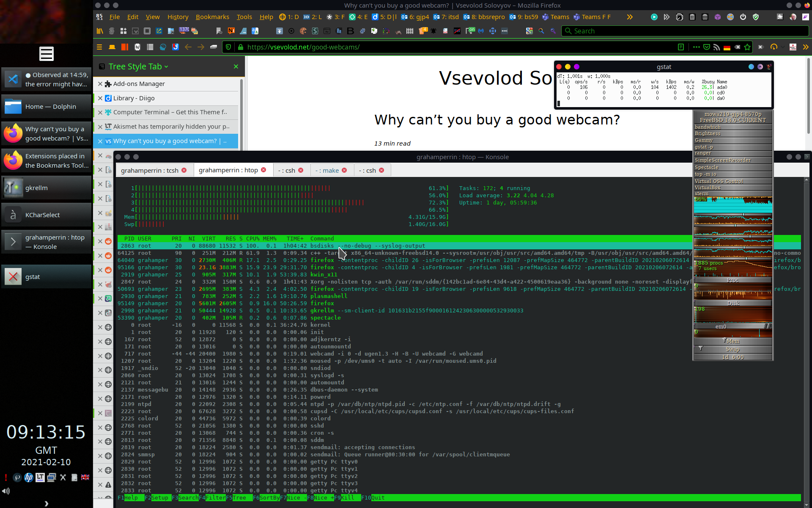
Task: Expand the bookmarks toolbar overflow chevron
Action: (x=630, y=17)
